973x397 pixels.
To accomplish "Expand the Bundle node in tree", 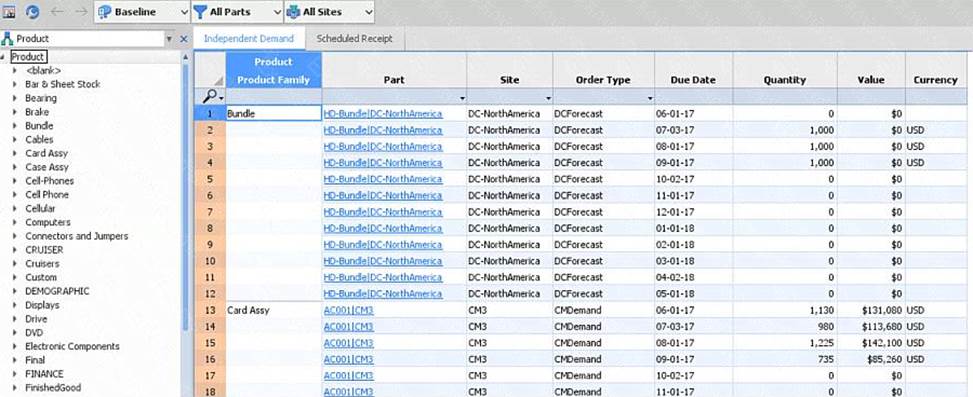I will pos(15,126).
